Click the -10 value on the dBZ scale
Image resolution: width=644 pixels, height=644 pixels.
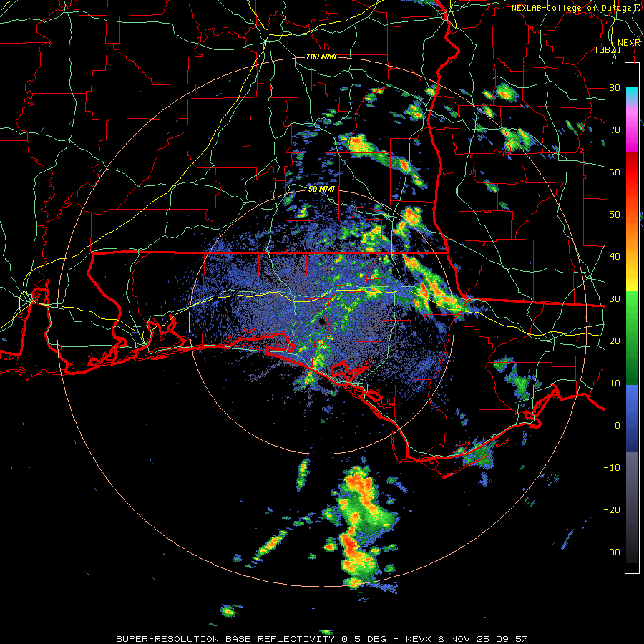612,468
